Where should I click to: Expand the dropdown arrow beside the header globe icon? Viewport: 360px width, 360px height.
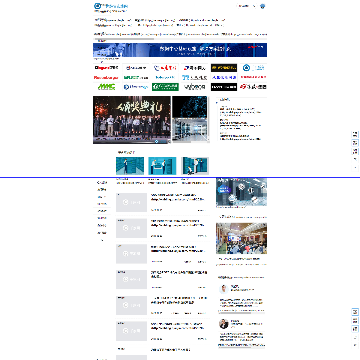coord(255,6)
